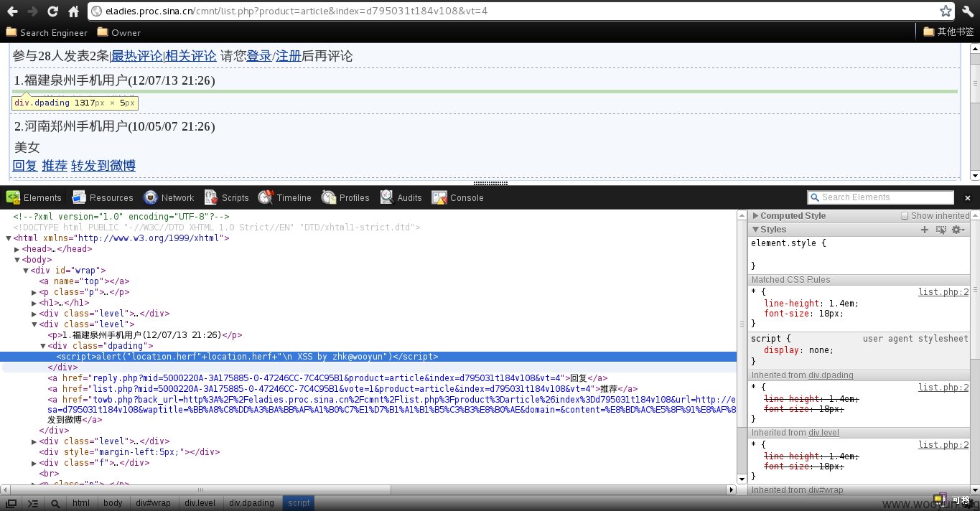Switch to the Network panel
Viewport: 980px width, 511px height.
(x=169, y=197)
